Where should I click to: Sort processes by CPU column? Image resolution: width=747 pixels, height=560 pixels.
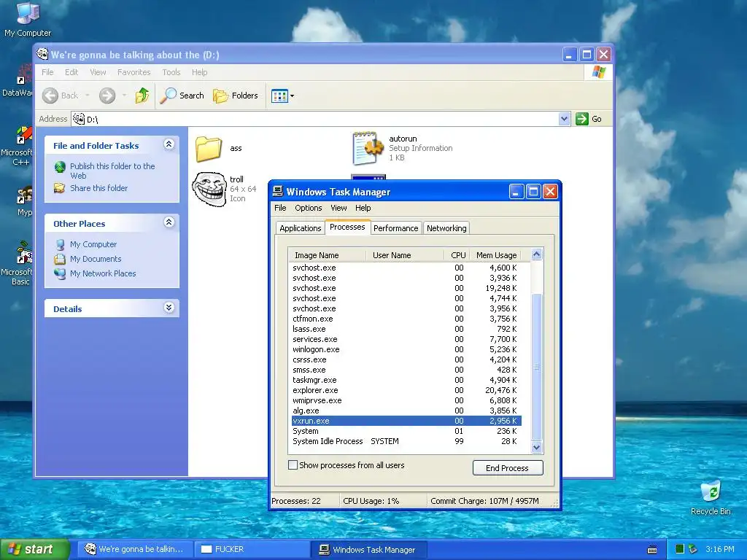point(457,255)
